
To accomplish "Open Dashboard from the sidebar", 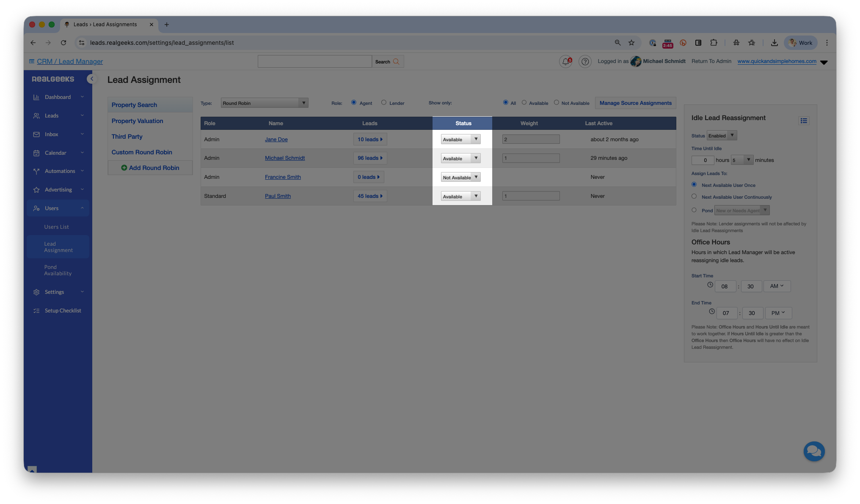I will tap(58, 97).
